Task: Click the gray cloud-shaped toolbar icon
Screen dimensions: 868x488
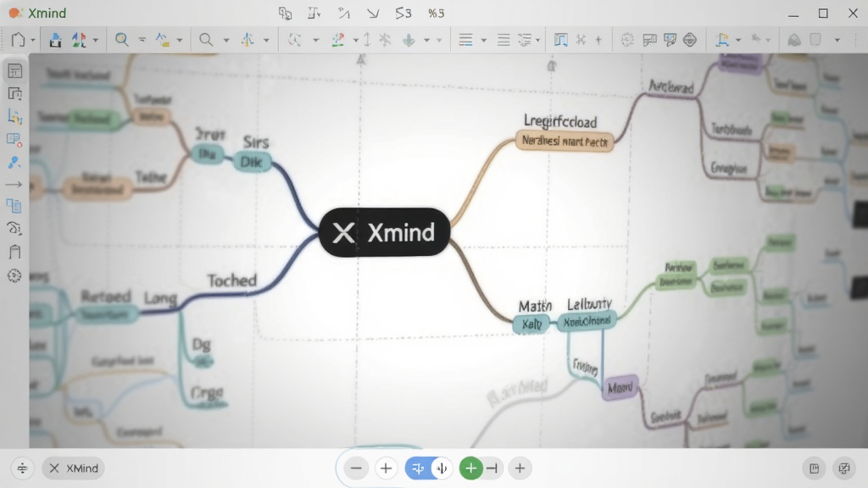Action: click(x=794, y=40)
